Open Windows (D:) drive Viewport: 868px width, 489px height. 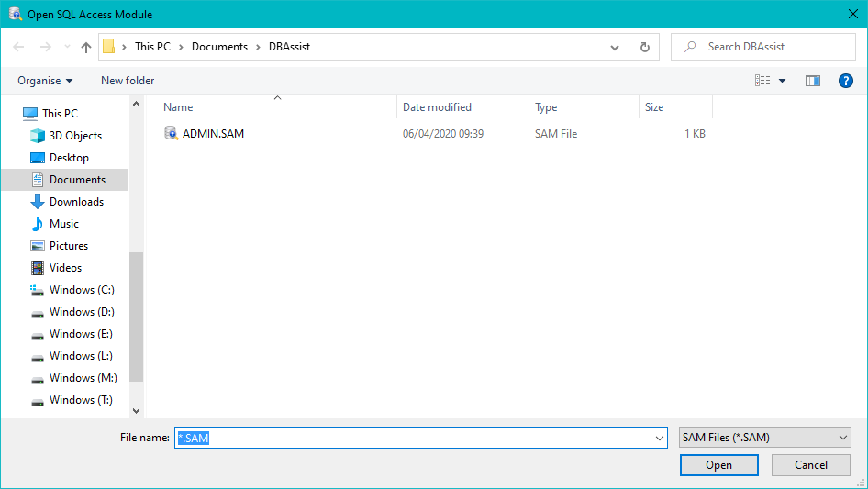[82, 312]
